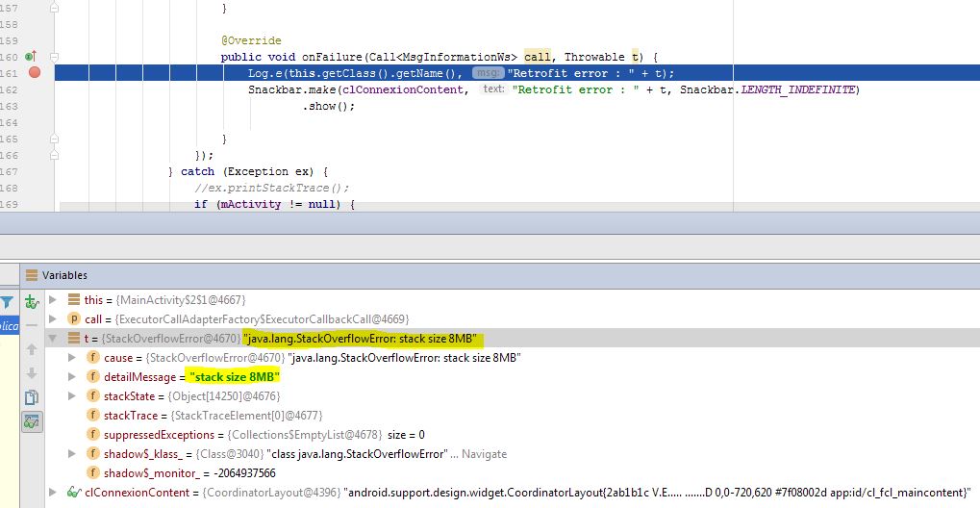Click the move watch down arrow
This screenshot has width=980, height=508.
point(31,373)
